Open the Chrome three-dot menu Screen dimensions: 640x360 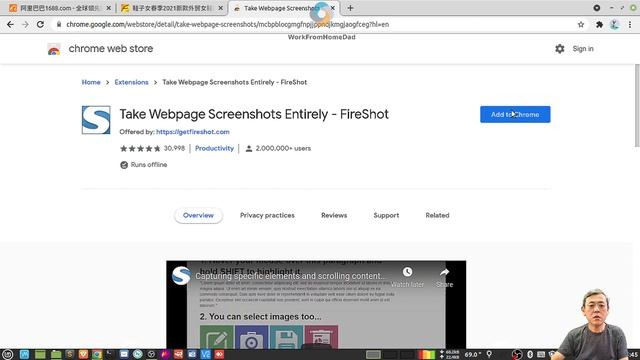pyautogui.click(x=630, y=24)
